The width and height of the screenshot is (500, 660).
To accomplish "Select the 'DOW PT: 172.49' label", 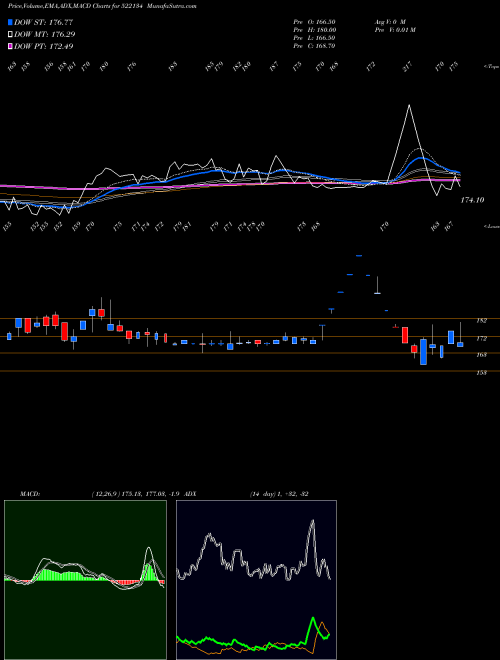I will coord(43,46).
